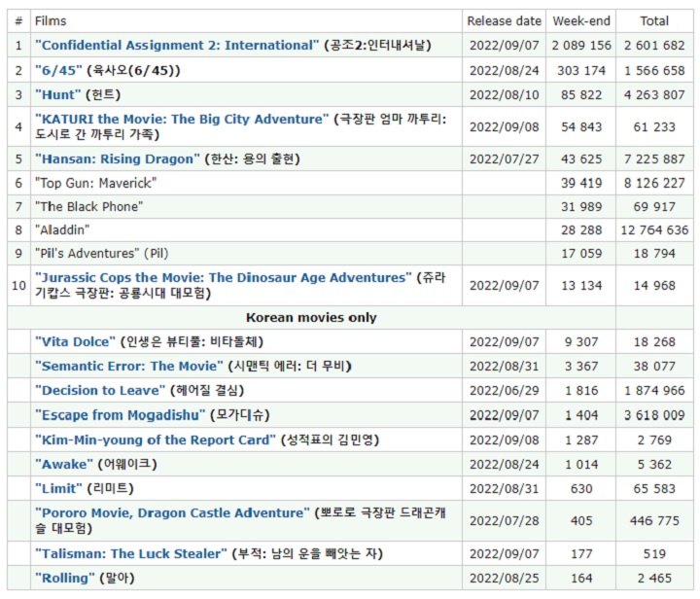Select total value 2 601 682
This screenshot has height=599, width=700.
pyautogui.click(x=654, y=45)
